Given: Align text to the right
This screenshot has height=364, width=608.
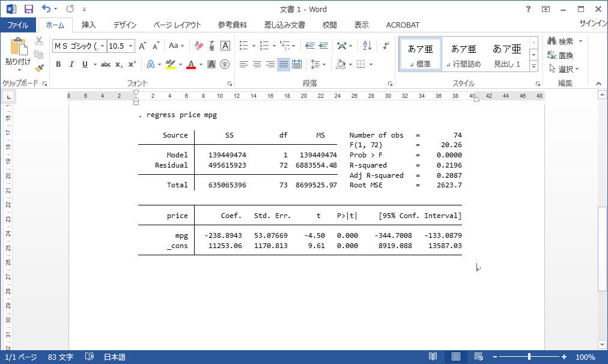Looking at the screenshot, I should coord(270,64).
